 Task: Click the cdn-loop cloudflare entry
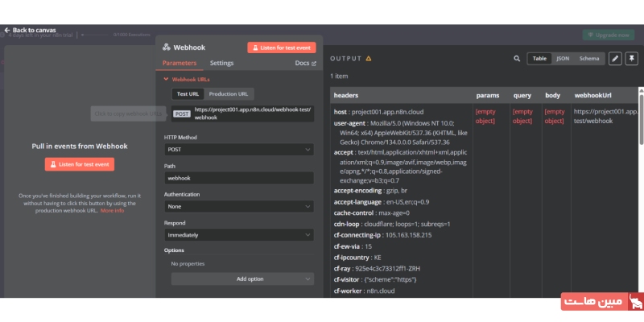click(x=392, y=225)
